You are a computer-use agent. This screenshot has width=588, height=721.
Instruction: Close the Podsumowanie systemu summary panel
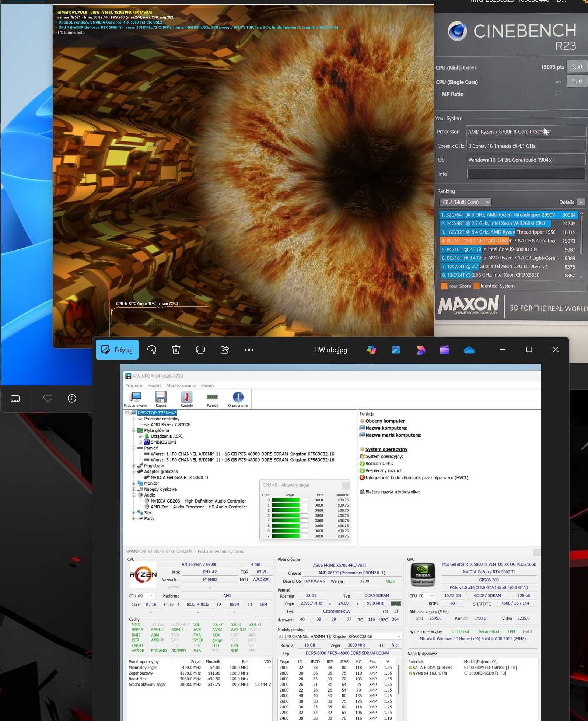tap(537, 552)
